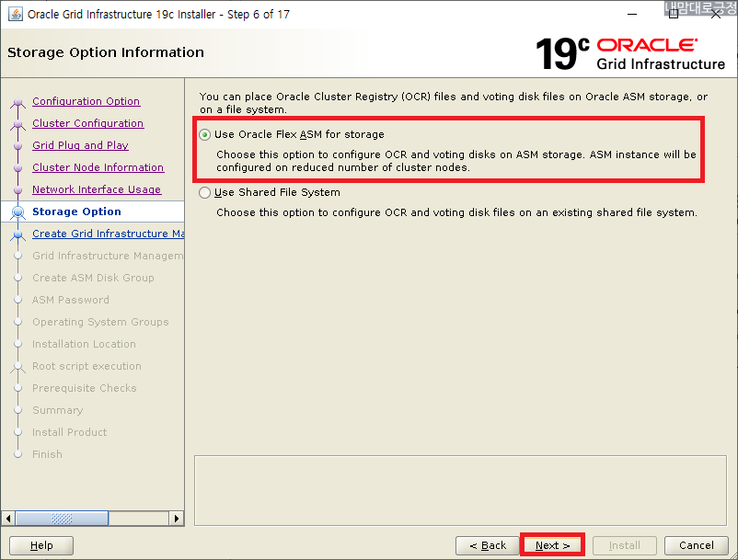Select the Storage Option step
738x560 pixels.
pyautogui.click(x=76, y=211)
